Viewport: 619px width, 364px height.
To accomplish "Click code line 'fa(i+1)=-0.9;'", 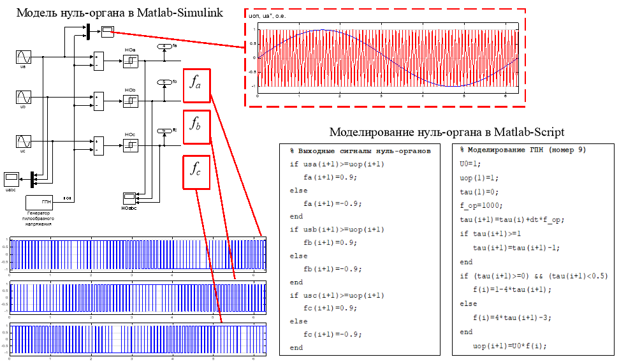I will point(332,203).
